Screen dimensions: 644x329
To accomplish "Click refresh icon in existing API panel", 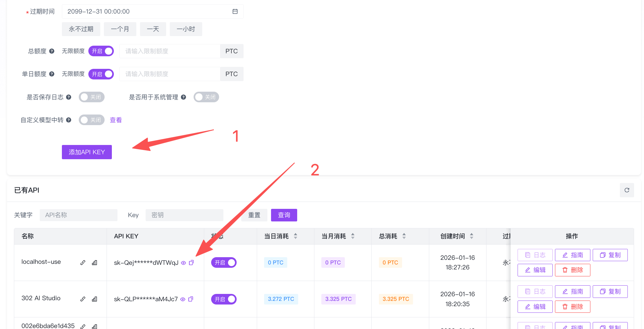I will [x=626, y=190].
